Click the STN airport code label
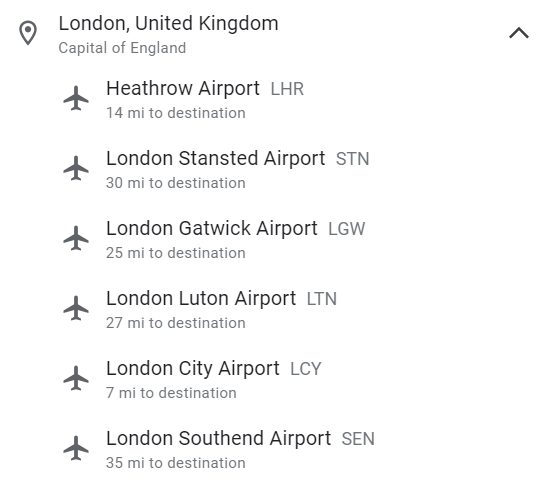This screenshot has width=537, height=491. coord(352,159)
